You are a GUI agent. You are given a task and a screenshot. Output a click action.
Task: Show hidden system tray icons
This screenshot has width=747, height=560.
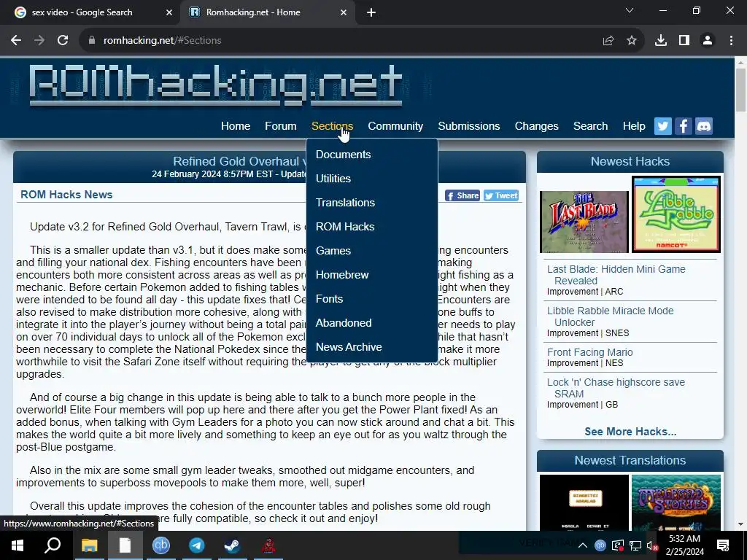[x=583, y=545]
